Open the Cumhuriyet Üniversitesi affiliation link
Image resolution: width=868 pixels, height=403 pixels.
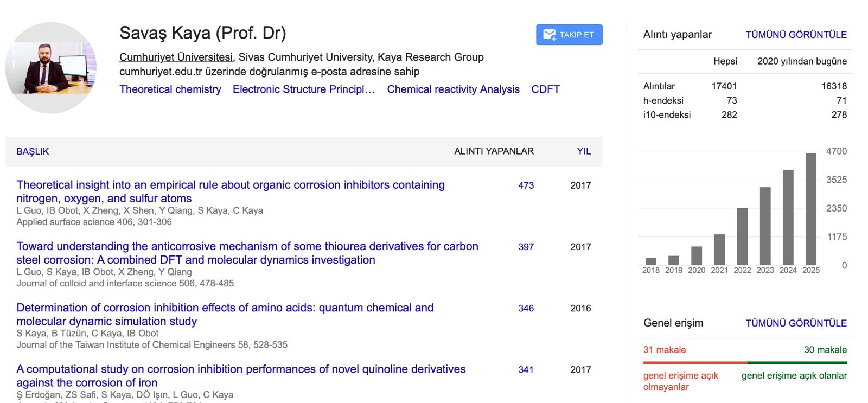pos(176,57)
